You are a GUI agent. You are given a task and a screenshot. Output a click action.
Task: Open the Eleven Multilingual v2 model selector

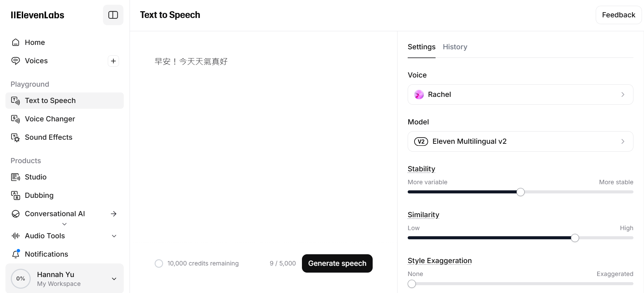pyautogui.click(x=520, y=141)
